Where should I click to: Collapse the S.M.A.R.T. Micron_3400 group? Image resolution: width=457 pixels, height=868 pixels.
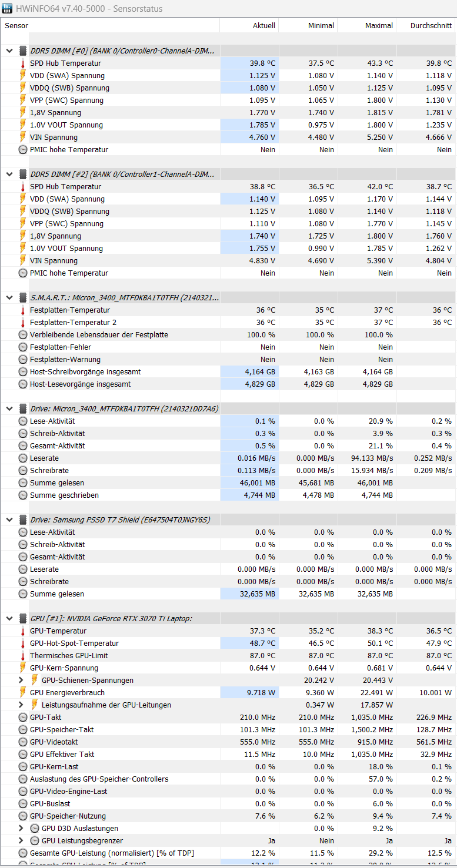tap(9, 298)
